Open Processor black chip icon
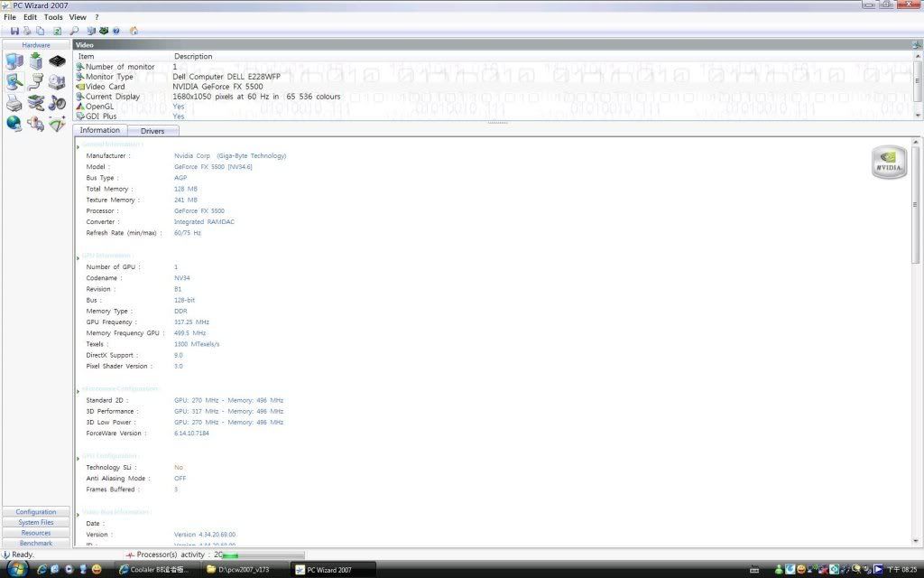The width and height of the screenshot is (924, 578). pyautogui.click(x=57, y=61)
